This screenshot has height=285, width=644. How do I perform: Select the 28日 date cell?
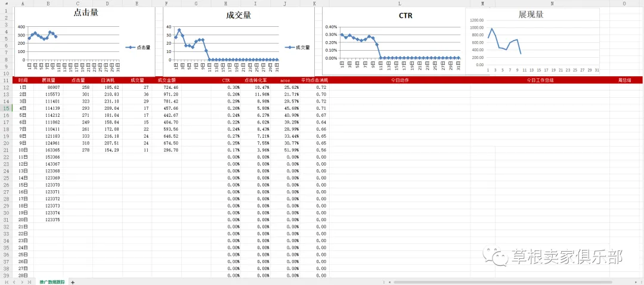click(x=23, y=275)
